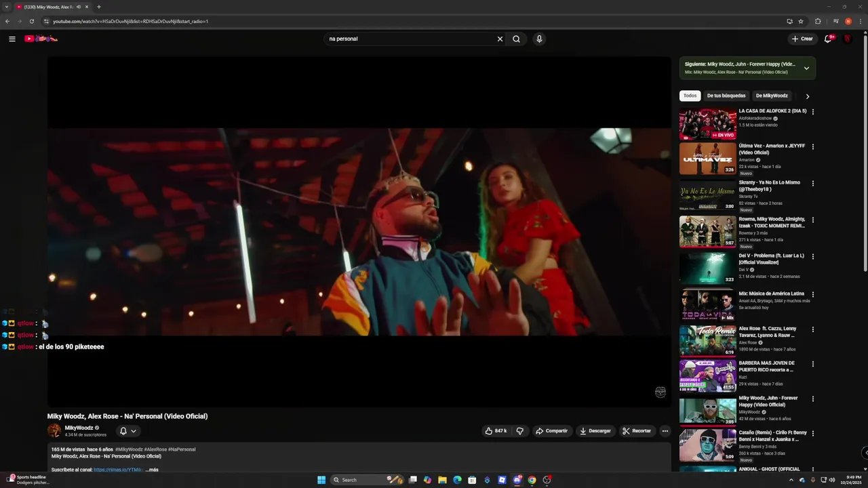Open BARBERA MAS JOVEN DE PUERTO RICO video
868x488 pixels.
pyautogui.click(x=708, y=375)
